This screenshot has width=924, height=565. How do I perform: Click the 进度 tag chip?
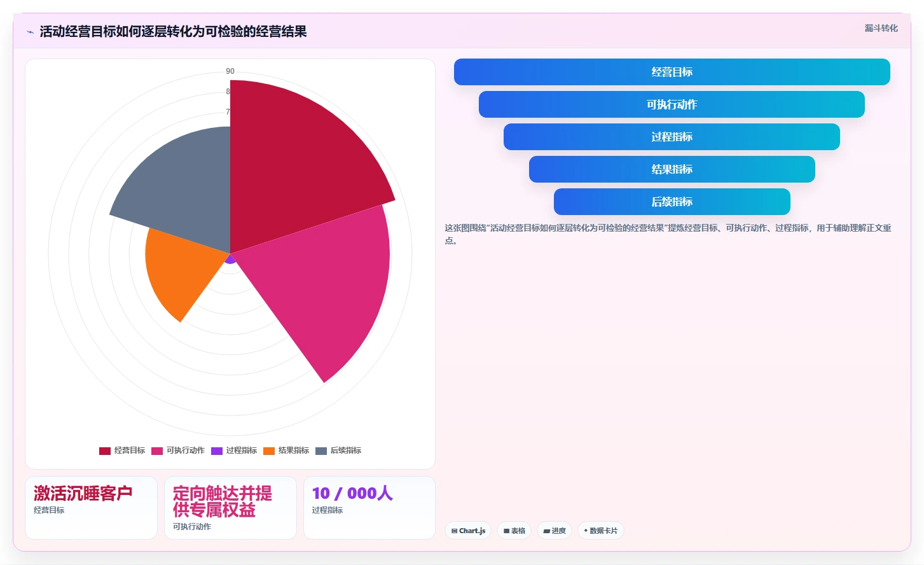tap(555, 531)
